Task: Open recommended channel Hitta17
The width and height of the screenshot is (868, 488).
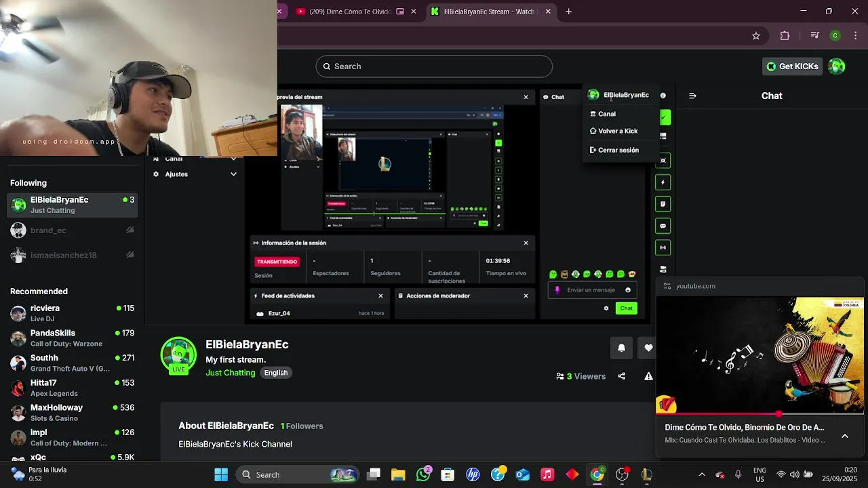Action: [72, 388]
